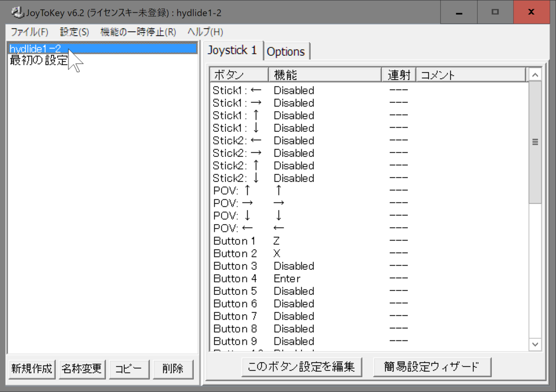Click the ボタン column header
The image size is (556, 392).
[x=239, y=75]
